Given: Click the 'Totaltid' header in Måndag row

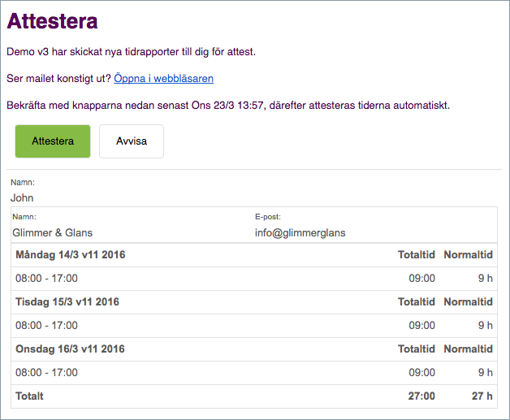Looking at the screenshot, I should (417, 255).
